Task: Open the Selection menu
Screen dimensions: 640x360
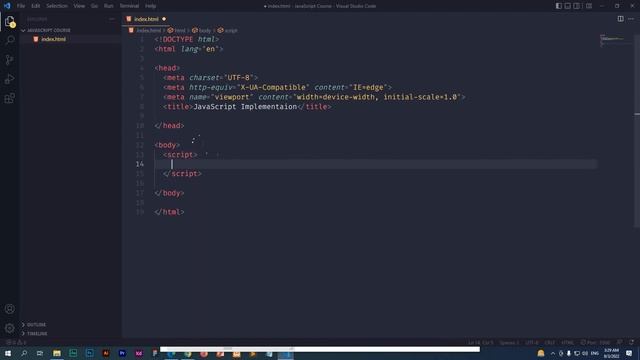Action: [x=57, y=6]
